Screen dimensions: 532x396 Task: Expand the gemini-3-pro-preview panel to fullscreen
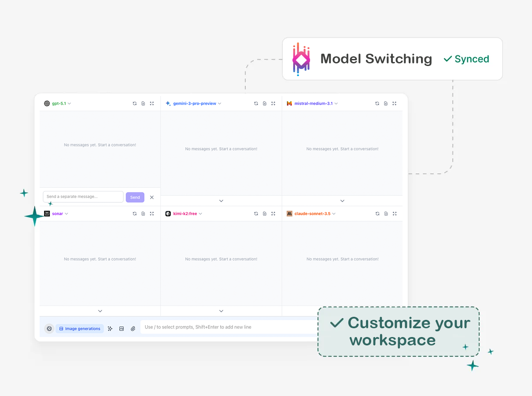[x=273, y=103]
